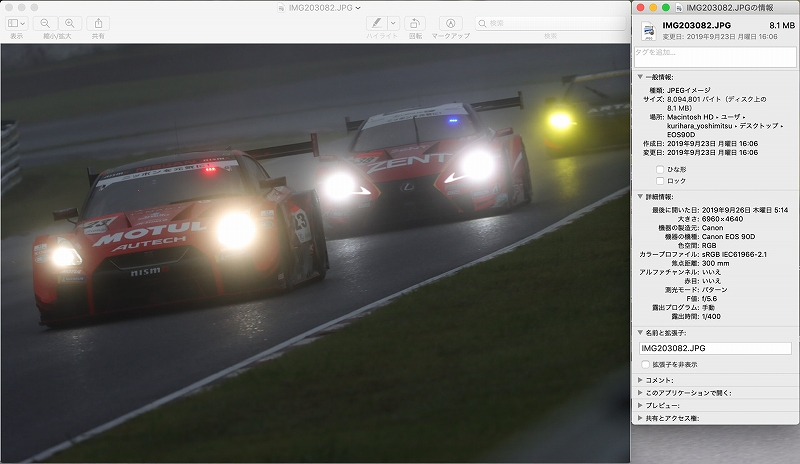800x464 pixels.
Task: Select the sRGB IEC61966-2.1 color profile text
Action: (734, 254)
